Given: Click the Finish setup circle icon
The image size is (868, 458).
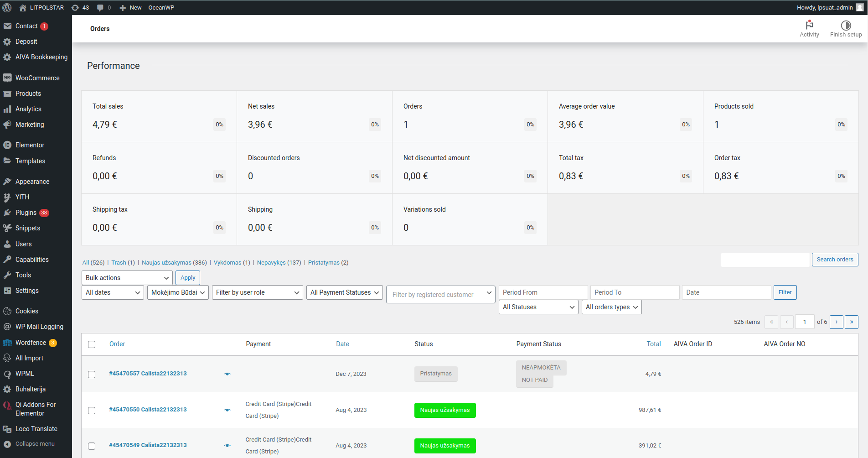Looking at the screenshot, I should (846, 25).
